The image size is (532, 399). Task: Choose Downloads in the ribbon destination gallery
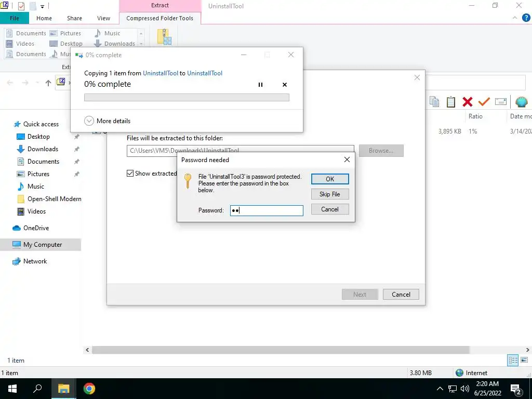(115, 44)
